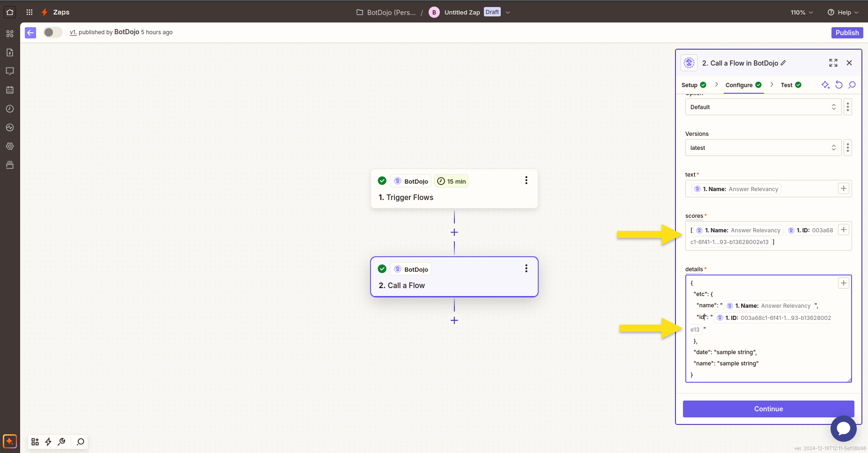
Task: Open the three-dot menu on Trigger Flows step
Action: point(526,180)
